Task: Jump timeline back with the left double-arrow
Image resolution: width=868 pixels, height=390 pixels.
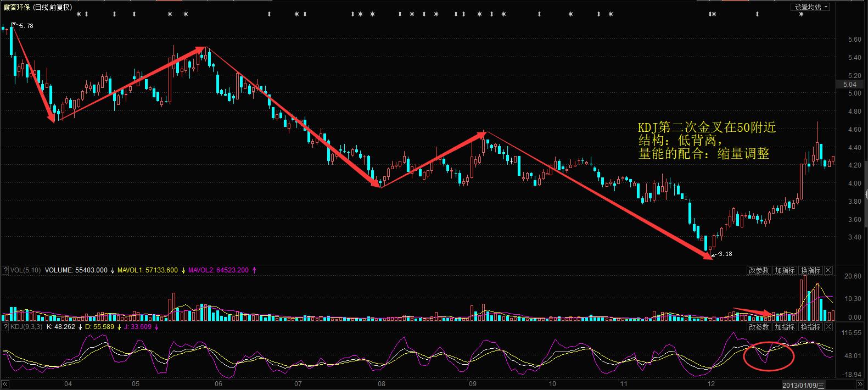Action: 6,385
